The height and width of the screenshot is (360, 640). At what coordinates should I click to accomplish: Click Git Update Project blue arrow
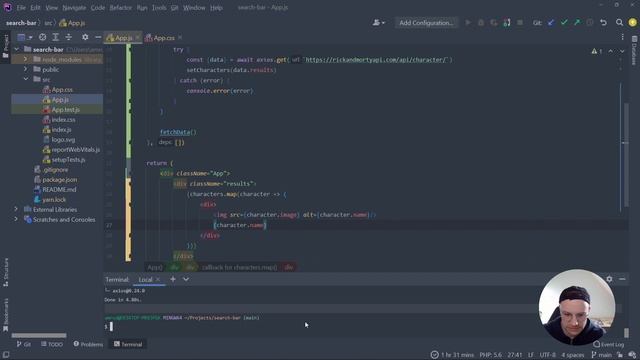(551, 23)
